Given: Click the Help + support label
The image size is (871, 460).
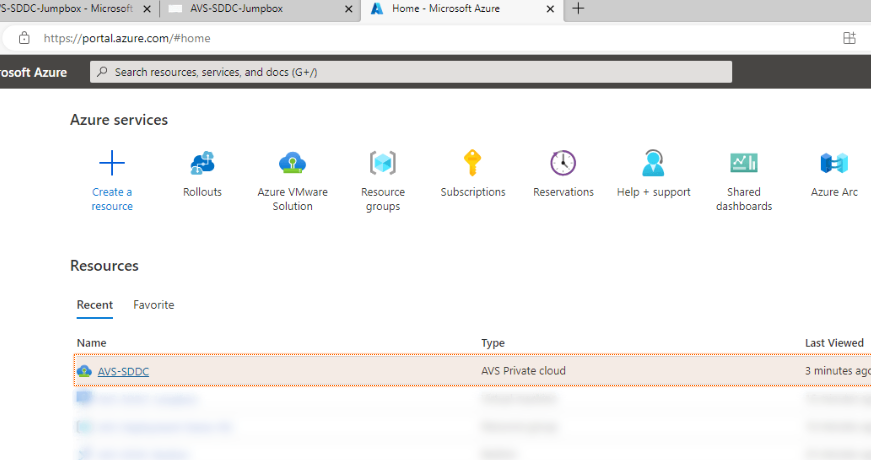Looking at the screenshot, I should coord(653,192).
